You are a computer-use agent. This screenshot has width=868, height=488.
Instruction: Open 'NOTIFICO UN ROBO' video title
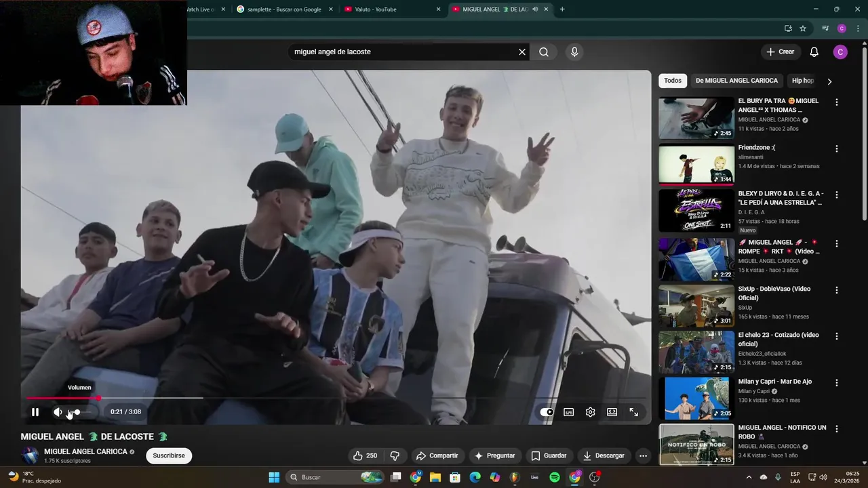click(x=782, y=432)
